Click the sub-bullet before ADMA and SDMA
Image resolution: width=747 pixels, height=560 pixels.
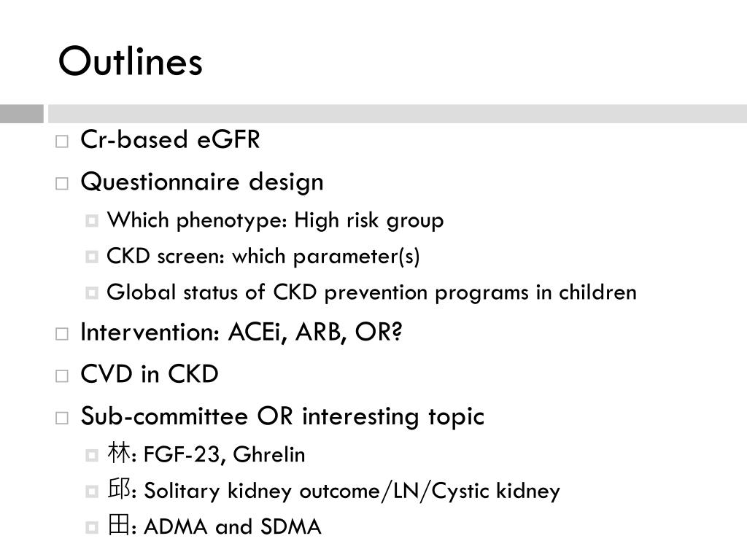click(91, 527)
